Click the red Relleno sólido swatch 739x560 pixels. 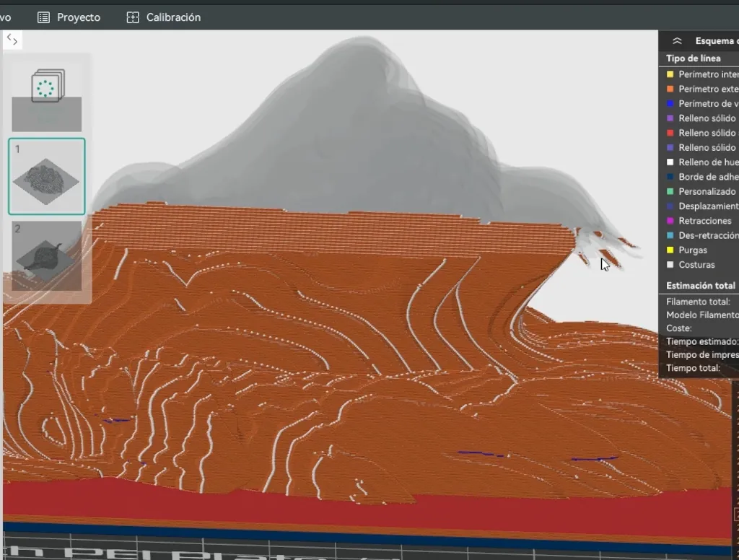670,133
